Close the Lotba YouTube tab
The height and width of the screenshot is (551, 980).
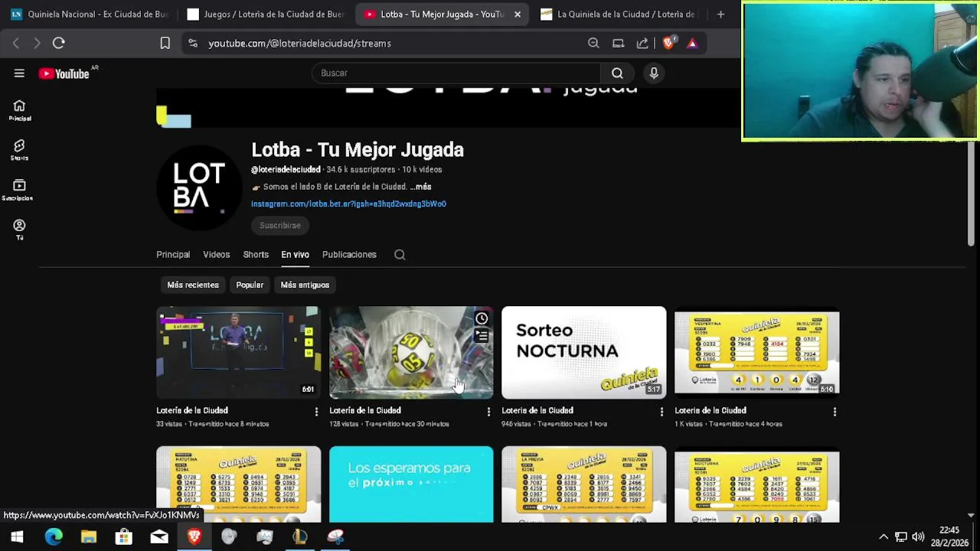click(x=518, y=15)
